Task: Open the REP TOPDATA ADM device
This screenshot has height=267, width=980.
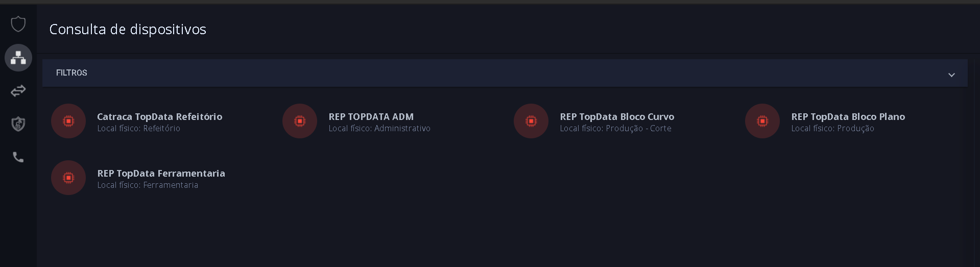Action: 371,117
